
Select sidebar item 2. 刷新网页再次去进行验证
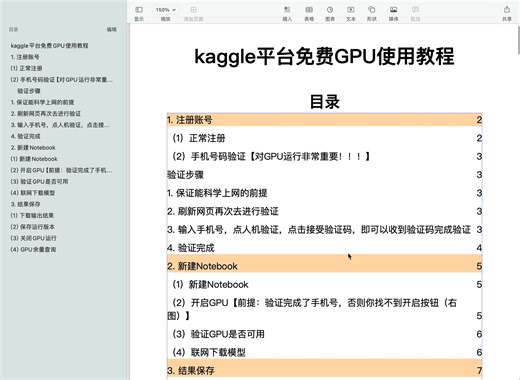(46, 114)
